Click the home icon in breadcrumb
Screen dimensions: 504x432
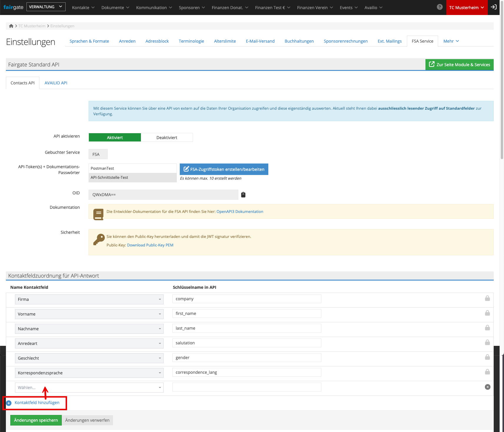[x=11, y=26]
